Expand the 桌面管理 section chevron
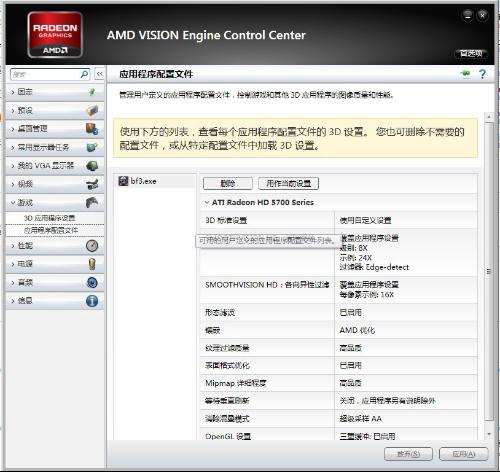The image size is (500, 472). click(x=13, y=129)
